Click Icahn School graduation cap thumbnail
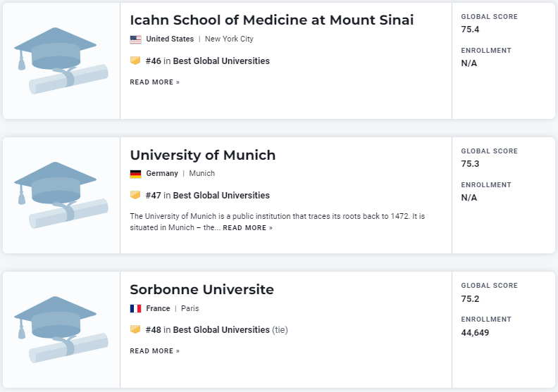The width and height of the screenshot is (558, 392). click(x=61, y=61)
